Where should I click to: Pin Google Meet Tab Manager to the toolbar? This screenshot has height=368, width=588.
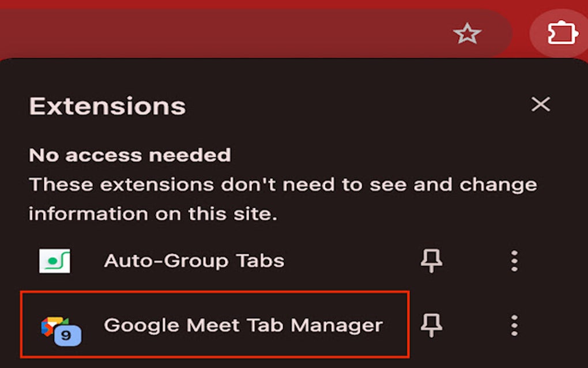tap(431, 325)
